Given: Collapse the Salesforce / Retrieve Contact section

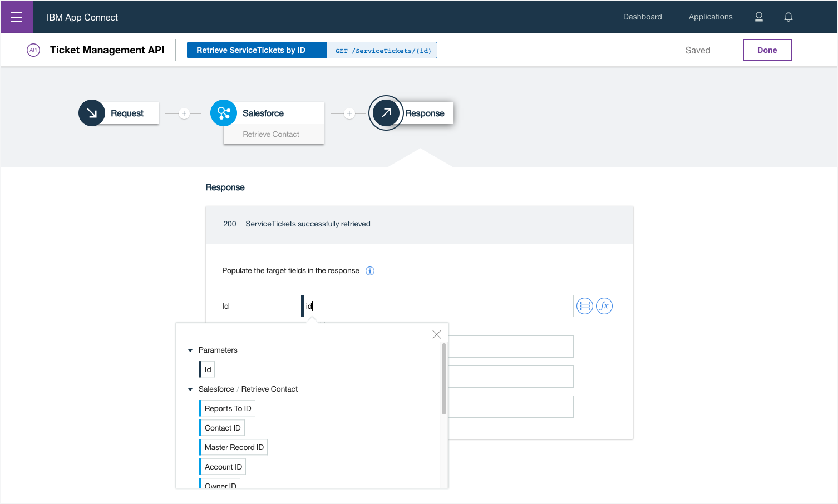Looking at the screenshot, I should [190, 389].
